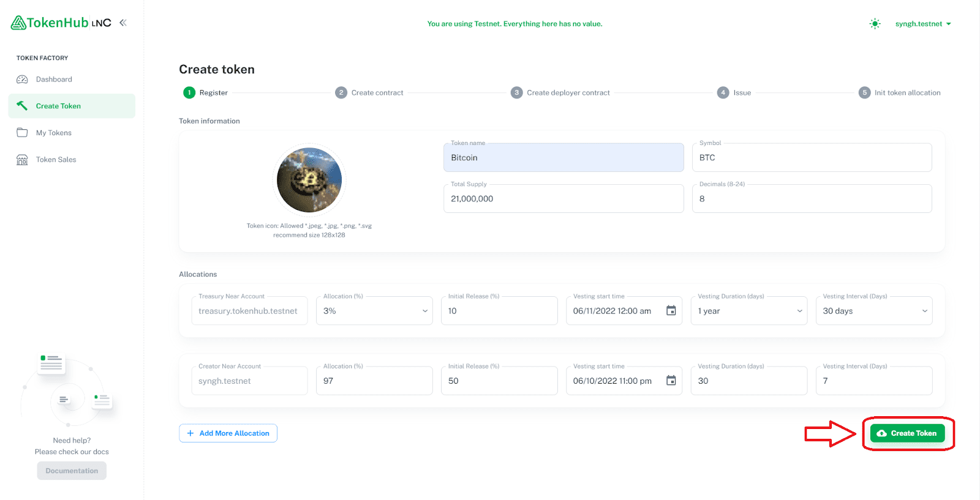Click the 'Please check our docs' text
This screenshot has height=500, width=980.
pyautogui.click(x=72, y=452)
